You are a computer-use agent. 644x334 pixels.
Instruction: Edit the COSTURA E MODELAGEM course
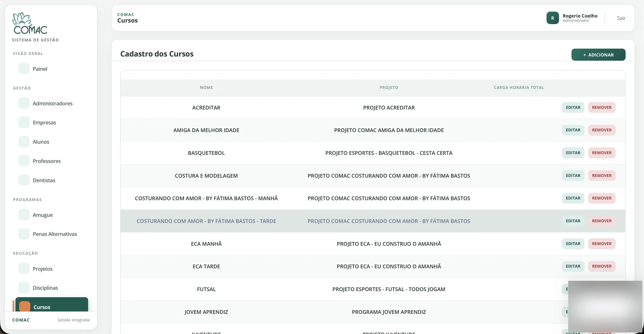[573, 176]
